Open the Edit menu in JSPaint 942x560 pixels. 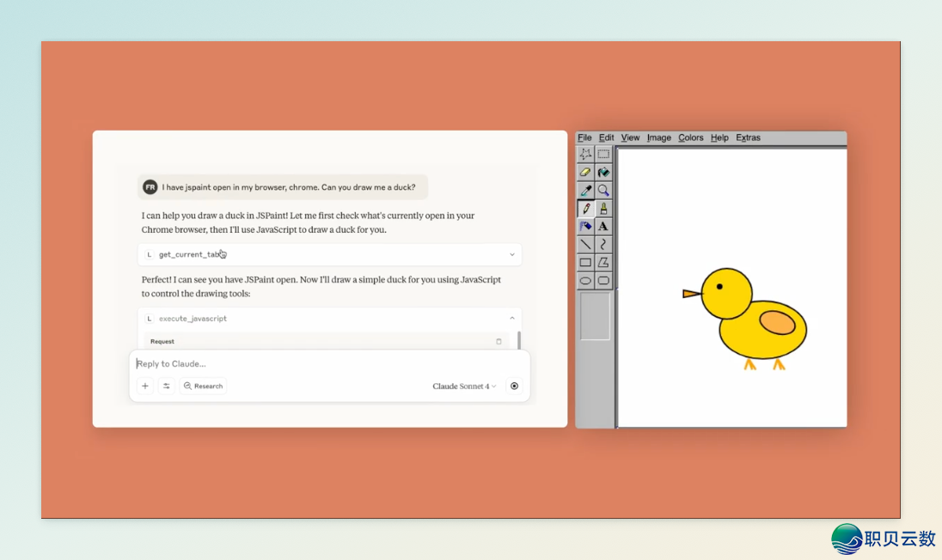pyautogui.click(x=606, y=137)
